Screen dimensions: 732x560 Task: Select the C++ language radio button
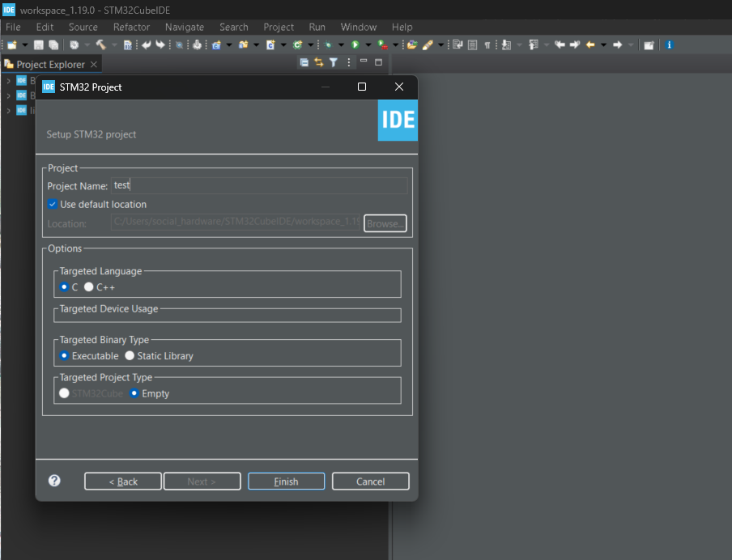[89, 286]
